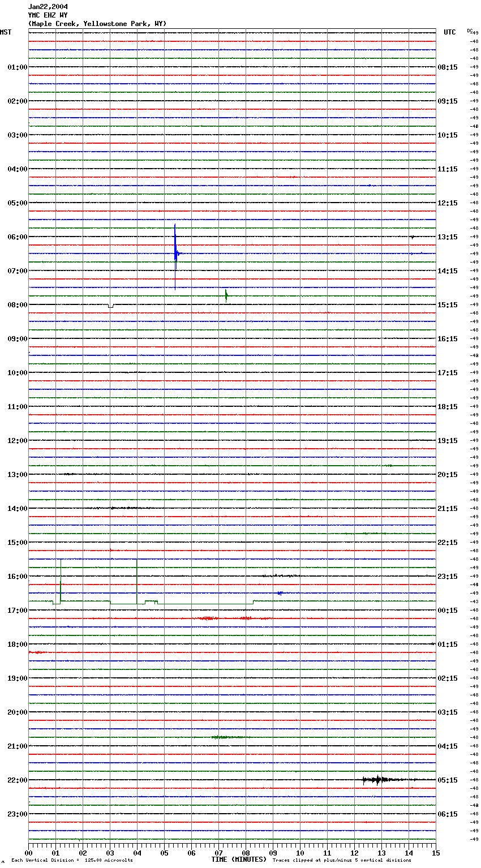
Task: Click the red noise burst after 17:00
Action: [208, 618]
